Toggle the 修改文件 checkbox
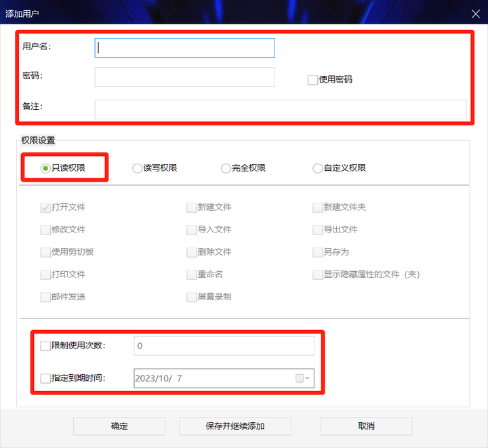488x448 pixels. click(45, 230)
